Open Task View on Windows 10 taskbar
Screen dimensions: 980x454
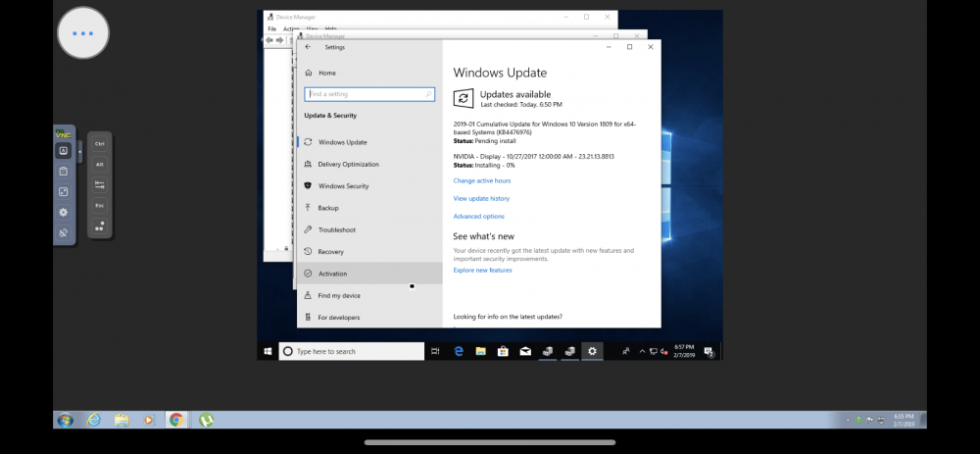(x=436, y=351)
